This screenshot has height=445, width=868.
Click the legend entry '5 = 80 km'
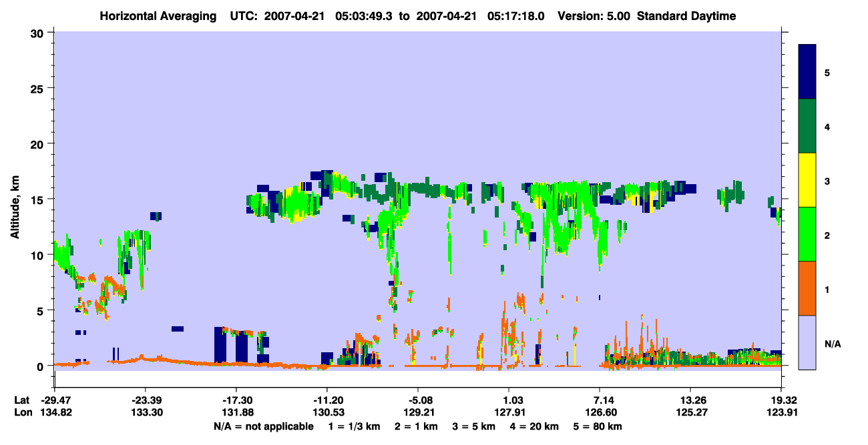point(597,426)
